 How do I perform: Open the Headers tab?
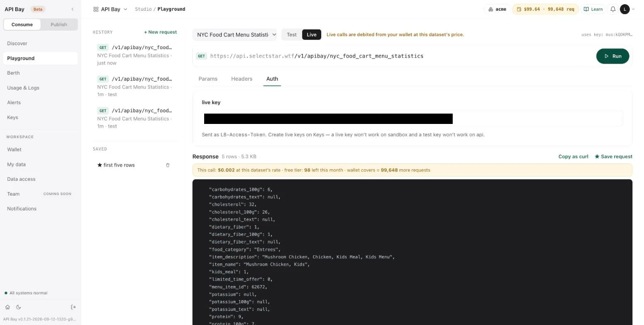point(242,79)
